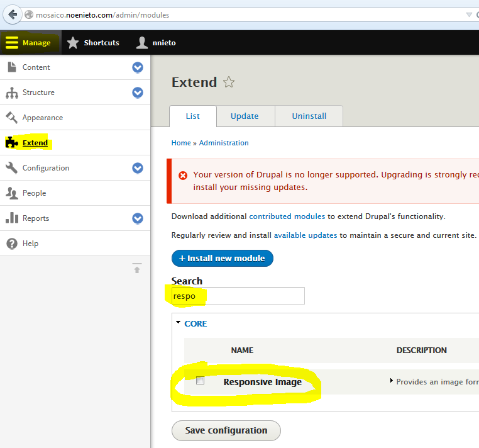Open the Shortcuts toolbar menu

[x=93, y=43]
